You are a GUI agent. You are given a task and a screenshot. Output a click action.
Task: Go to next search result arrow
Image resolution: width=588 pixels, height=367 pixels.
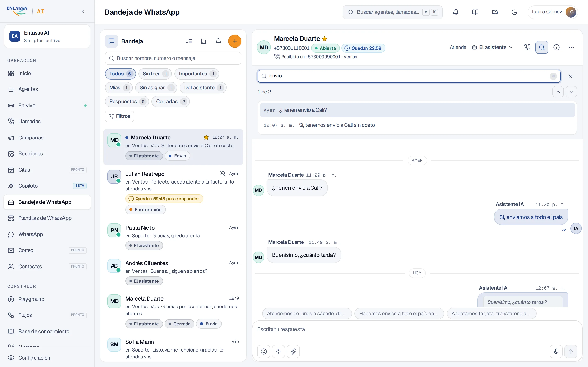(x=571, y=92)
